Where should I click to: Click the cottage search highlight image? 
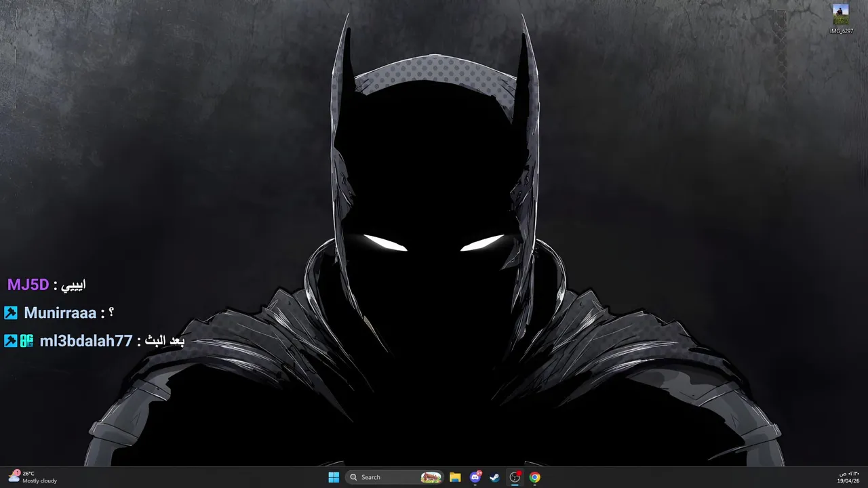[x=431, y=477]
